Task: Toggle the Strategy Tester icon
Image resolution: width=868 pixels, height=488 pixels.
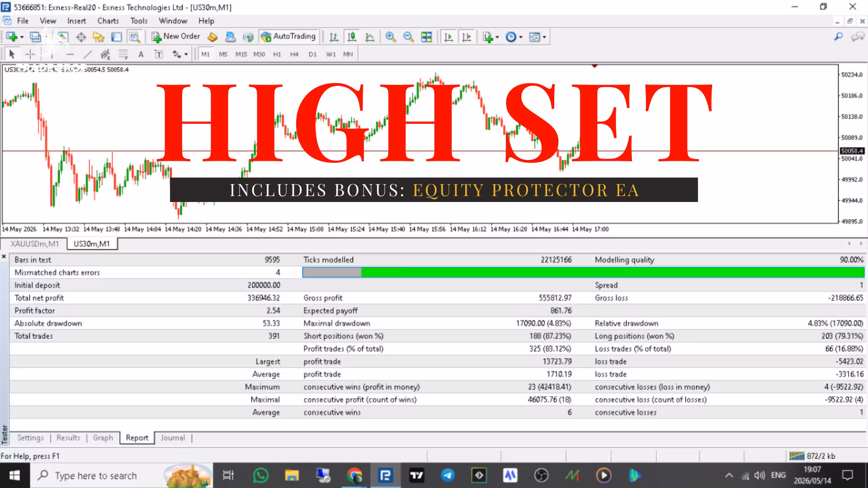Action: coord(134,37)
